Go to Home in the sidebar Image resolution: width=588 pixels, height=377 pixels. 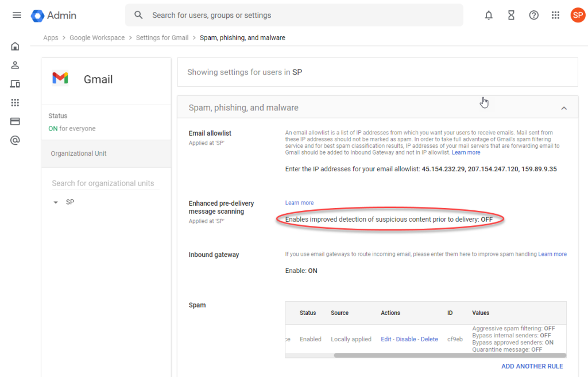tap(16, 47)
